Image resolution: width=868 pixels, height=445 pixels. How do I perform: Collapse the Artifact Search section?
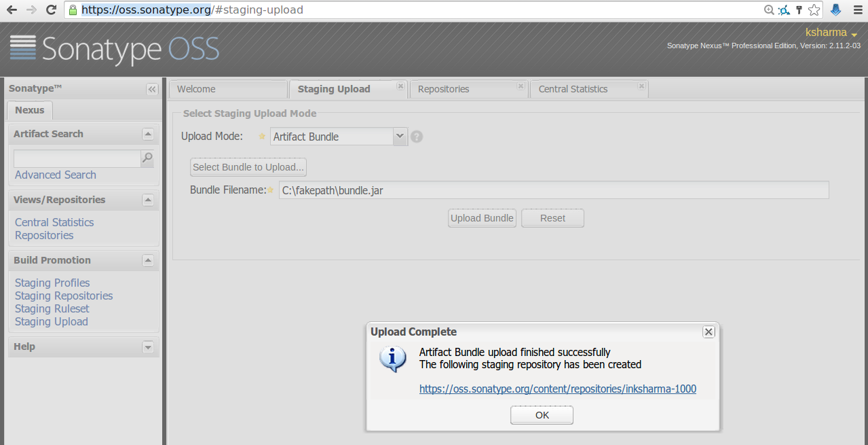(148, 134)
